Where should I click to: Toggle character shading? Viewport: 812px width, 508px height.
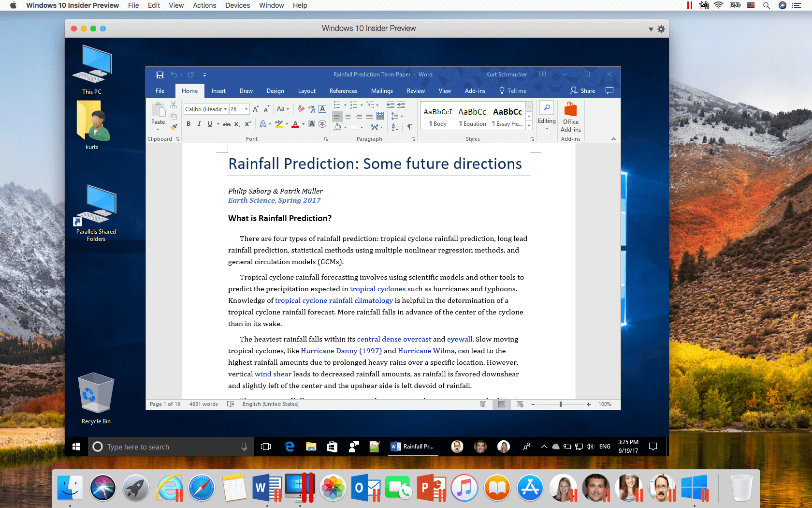[312, 124]
